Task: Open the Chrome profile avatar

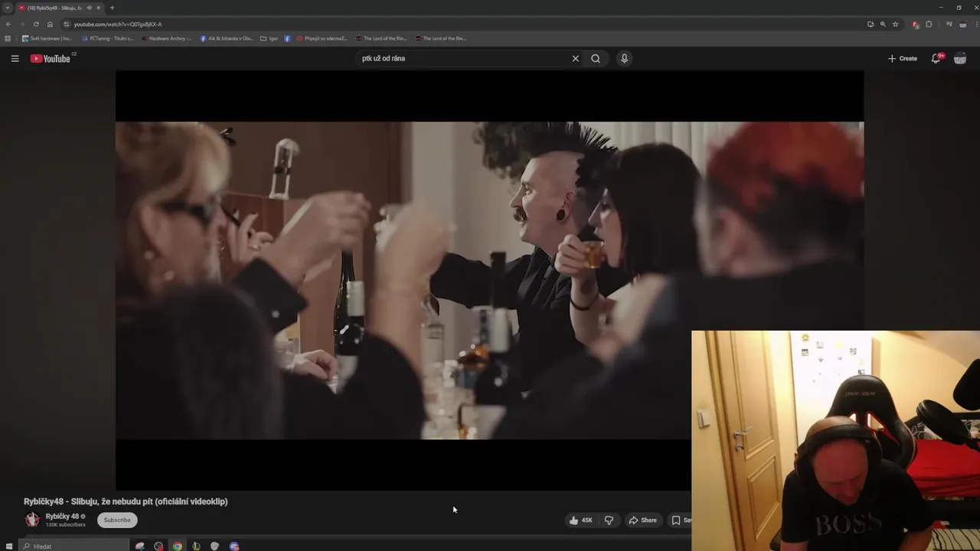Action: 962,24
